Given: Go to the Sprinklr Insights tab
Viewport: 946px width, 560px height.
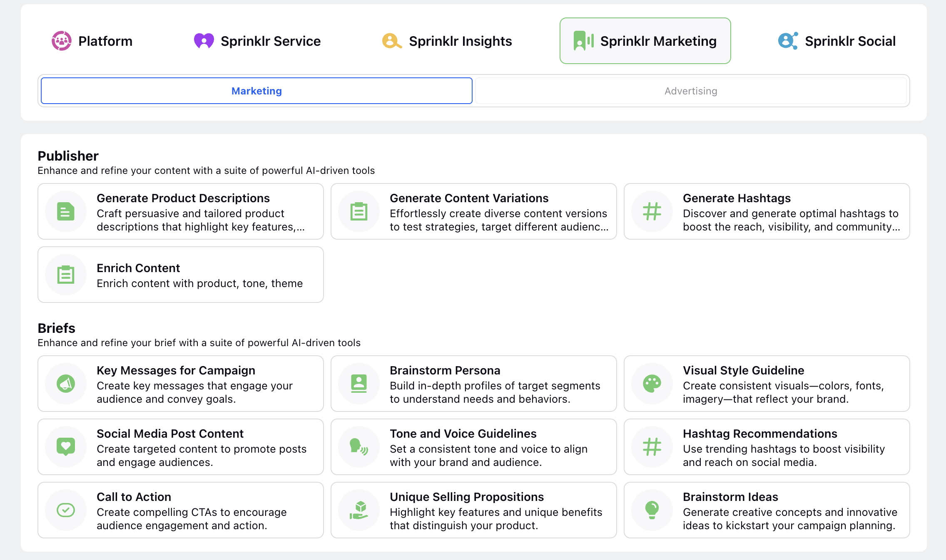Looking at the screenshot, I should [x=447, y=41].
